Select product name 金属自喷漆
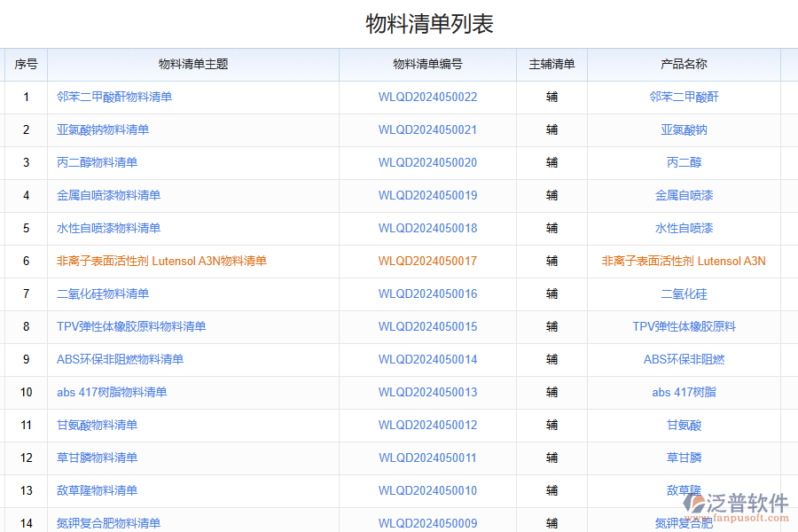This screenshot has width=798, height=532. [x=684, y=195]
